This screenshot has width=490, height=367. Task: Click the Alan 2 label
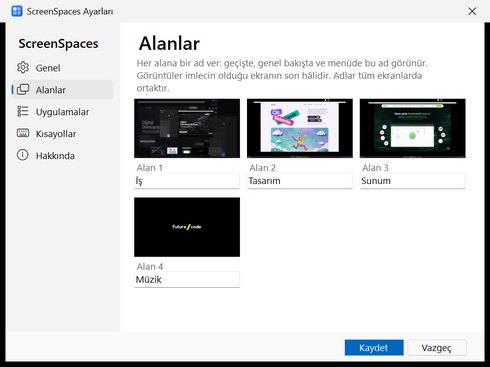pyautogui.click(x=263, y=168)
